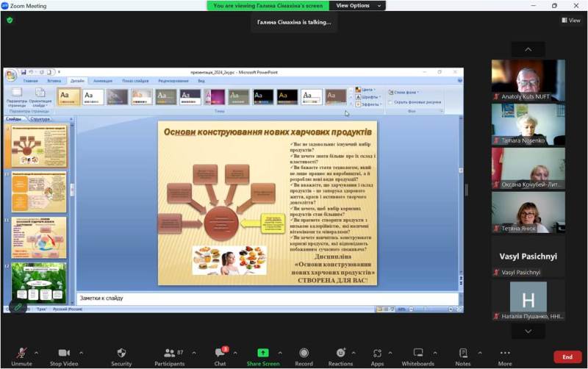The width and height of the screenshot is (588, 369).
Task: Open the More options menu
Action: coord(504,353)
